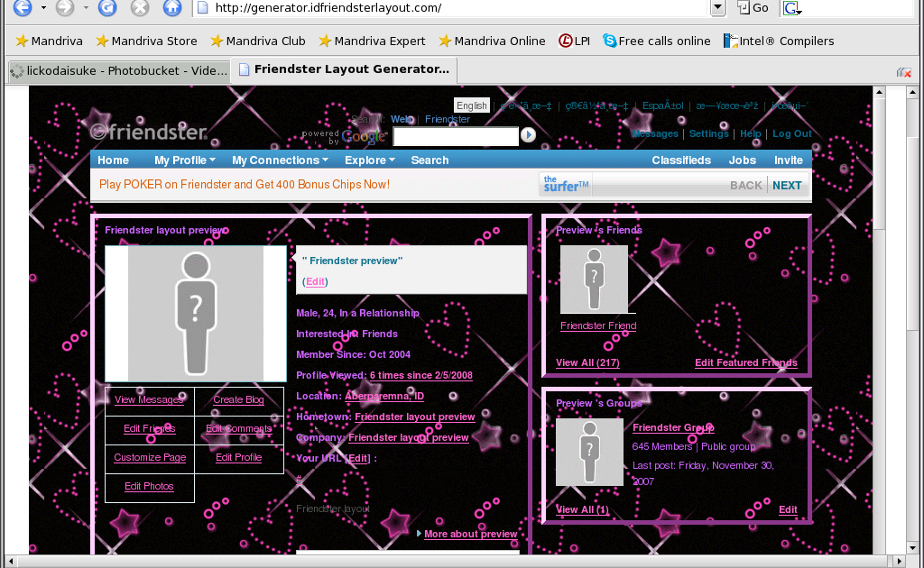The width and height of the screenshot is (924, 568).
Task: Expand Explore menu
Action: (x=369, y=160)
